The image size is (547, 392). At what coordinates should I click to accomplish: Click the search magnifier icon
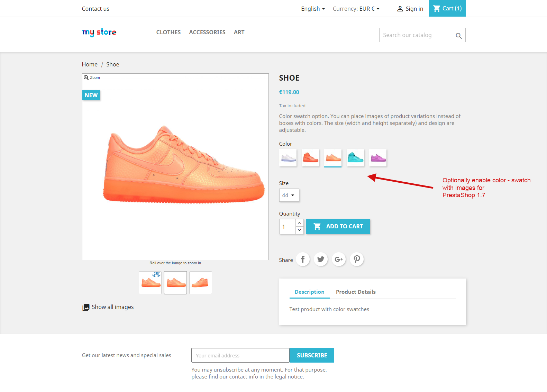pos(458,35)
